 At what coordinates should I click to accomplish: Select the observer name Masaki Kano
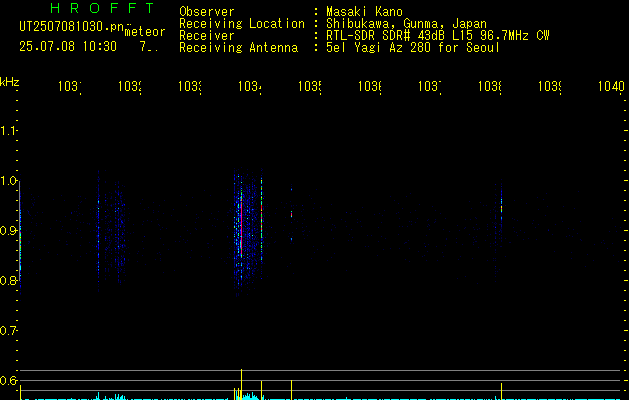(364, 12)
